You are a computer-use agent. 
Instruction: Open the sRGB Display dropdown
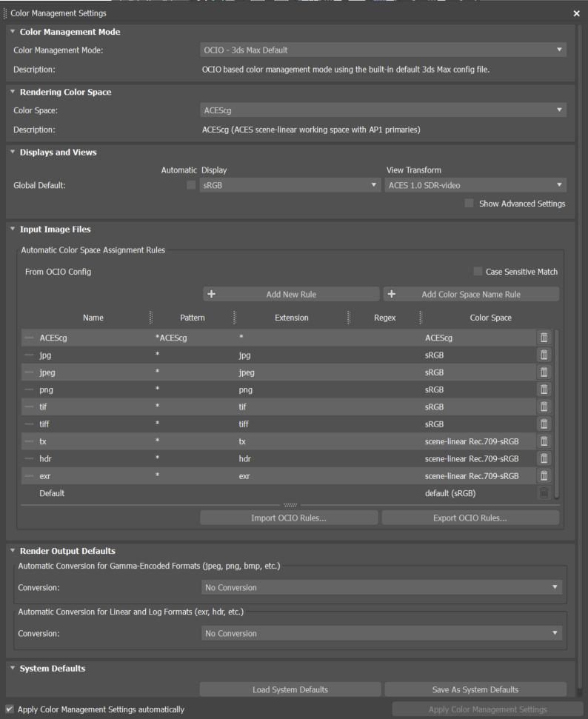[290, 185]
